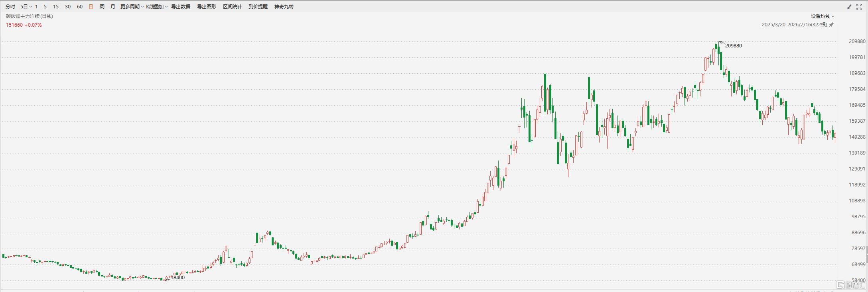868x292 pixels.
Task: Open the 2025/3/20-2026/7/16 date range link
Action: tap(795, 25)
